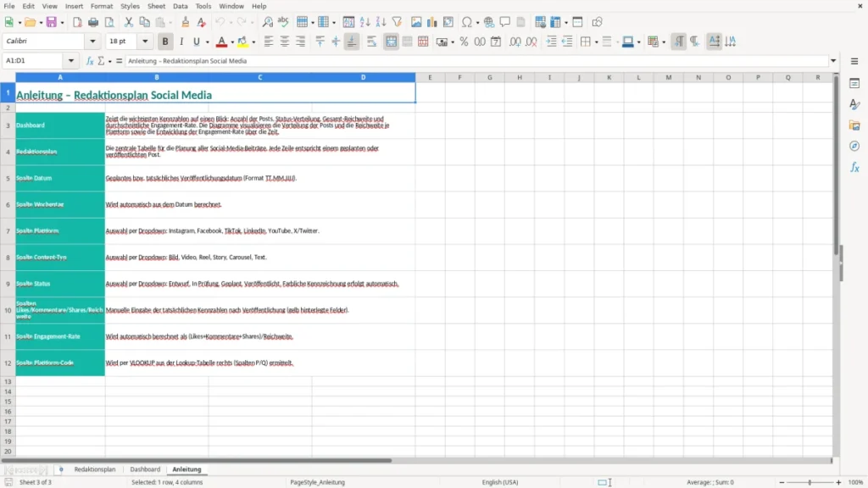
Task: Expand Name Box dropdown arrow
Action: point(71,61)
